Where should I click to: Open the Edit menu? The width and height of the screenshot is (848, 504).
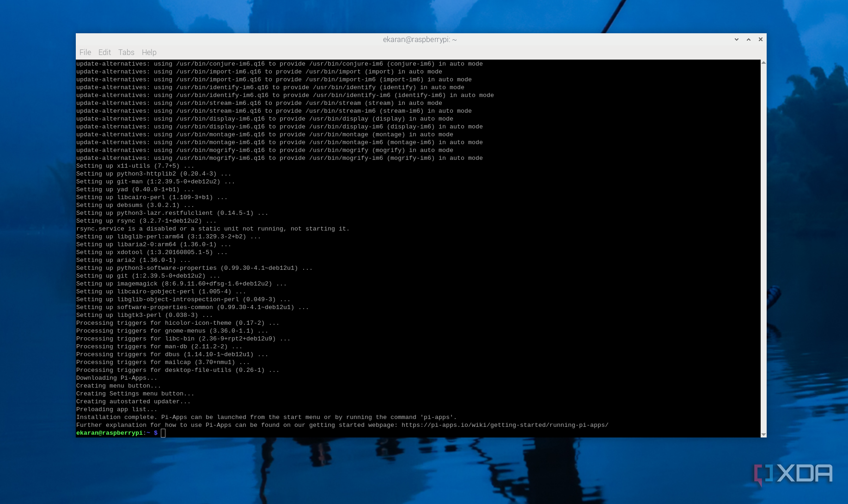pyautogui.click(x=104, y=52)
